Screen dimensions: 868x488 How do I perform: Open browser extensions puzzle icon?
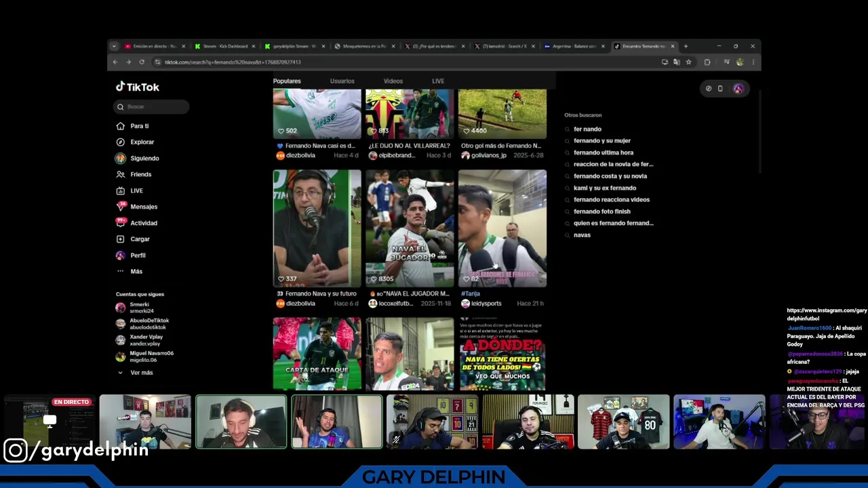(707, 62)
